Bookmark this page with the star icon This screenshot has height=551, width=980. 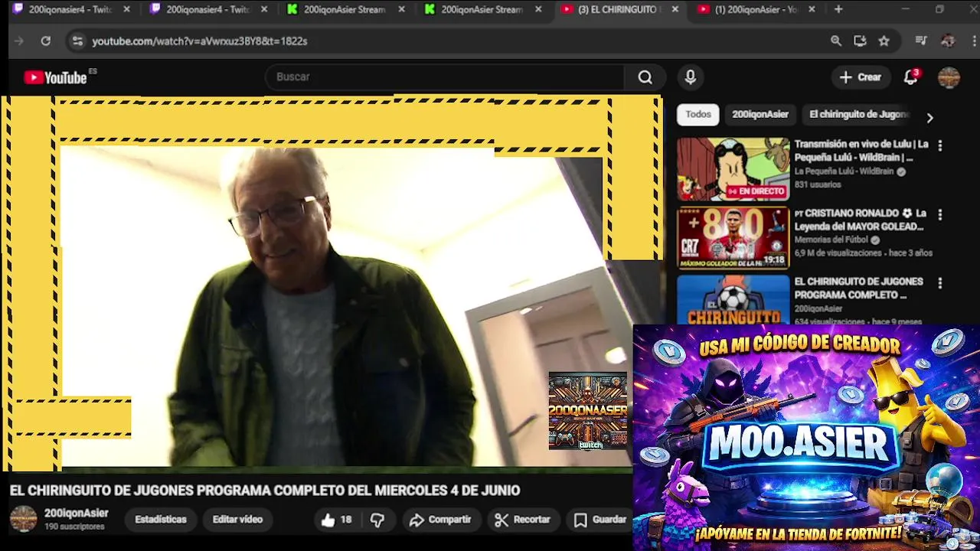884,41
